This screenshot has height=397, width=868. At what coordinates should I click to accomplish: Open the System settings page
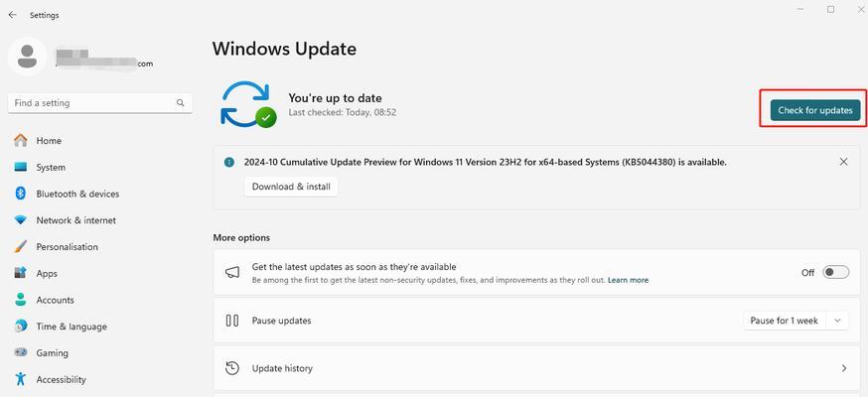coord(51,167)
